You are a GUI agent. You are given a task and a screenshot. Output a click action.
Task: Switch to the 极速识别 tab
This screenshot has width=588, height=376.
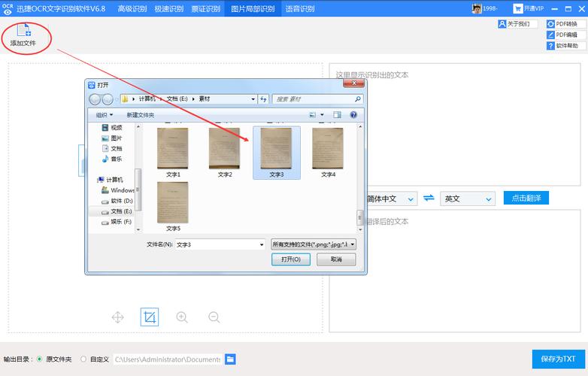pyautogui.click(x=168, y=8)
